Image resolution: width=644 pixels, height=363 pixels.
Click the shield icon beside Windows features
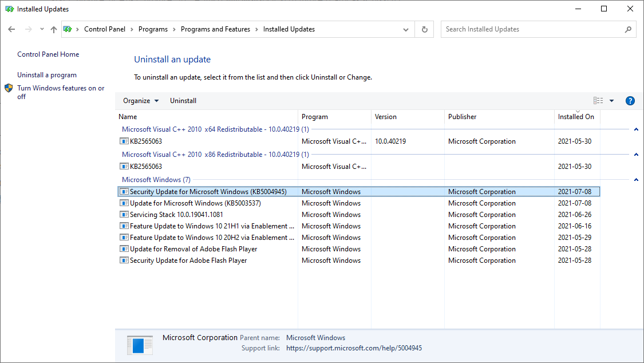tap(9, 88)
